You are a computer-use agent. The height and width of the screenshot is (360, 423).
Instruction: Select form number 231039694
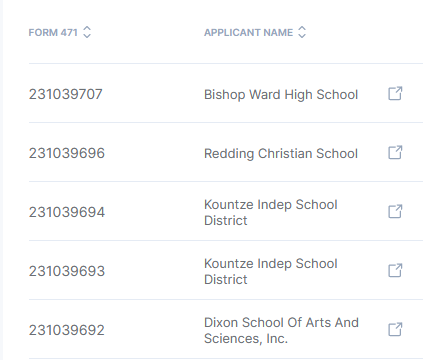67,212
